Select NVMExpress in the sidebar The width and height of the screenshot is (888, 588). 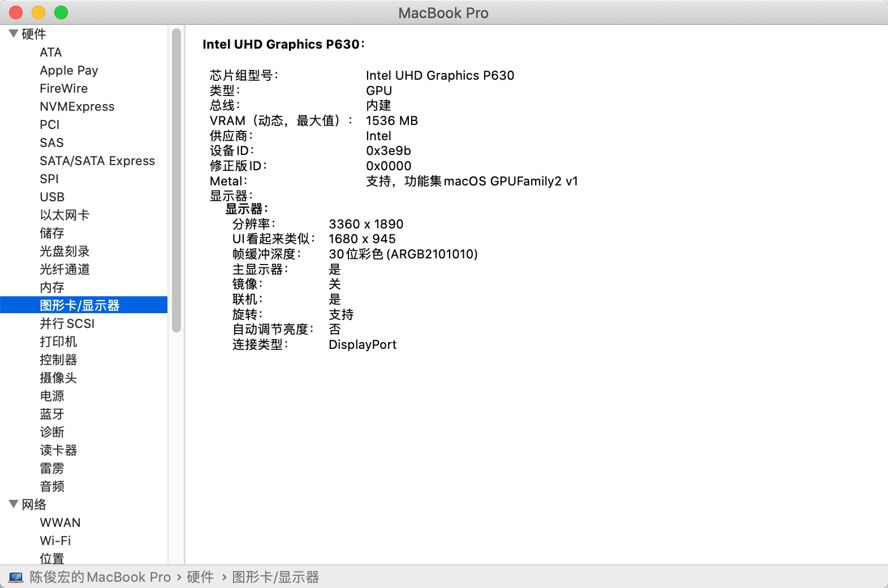[77, 107]
